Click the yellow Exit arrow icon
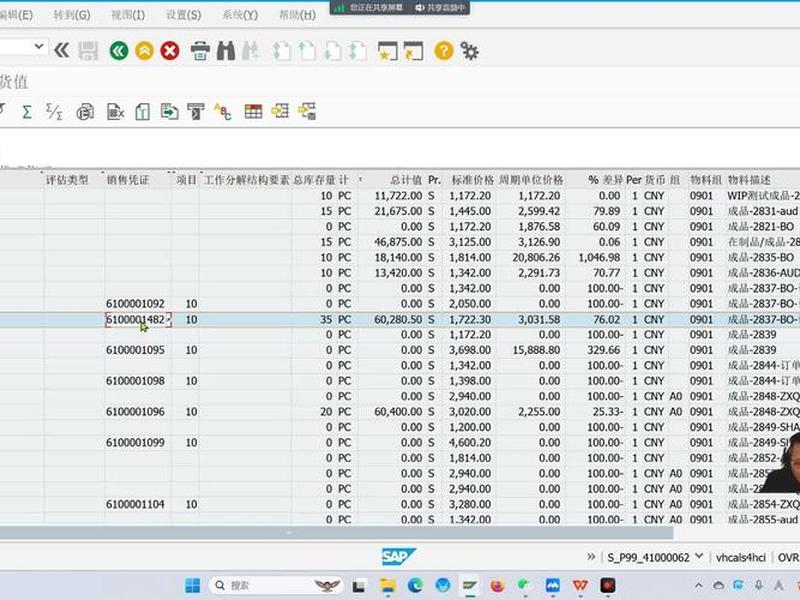The height and width of the screenshot is (600, 800). click(x=144, y=51)
